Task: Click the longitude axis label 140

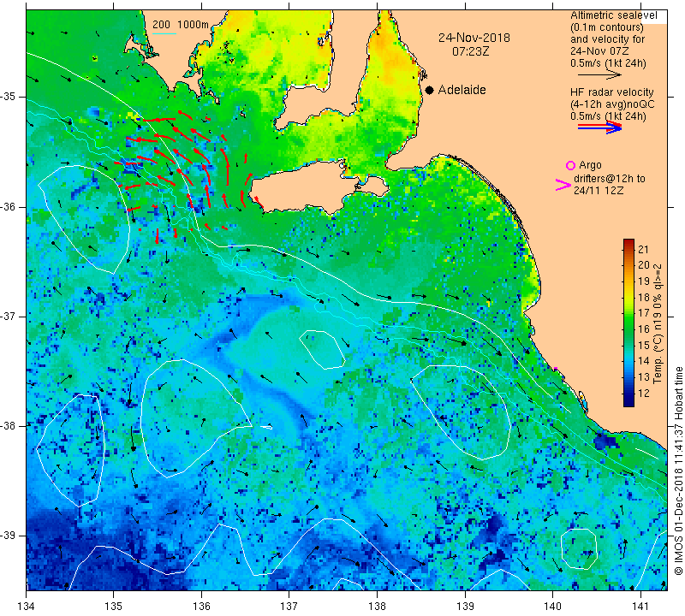Action: [552, 606]
